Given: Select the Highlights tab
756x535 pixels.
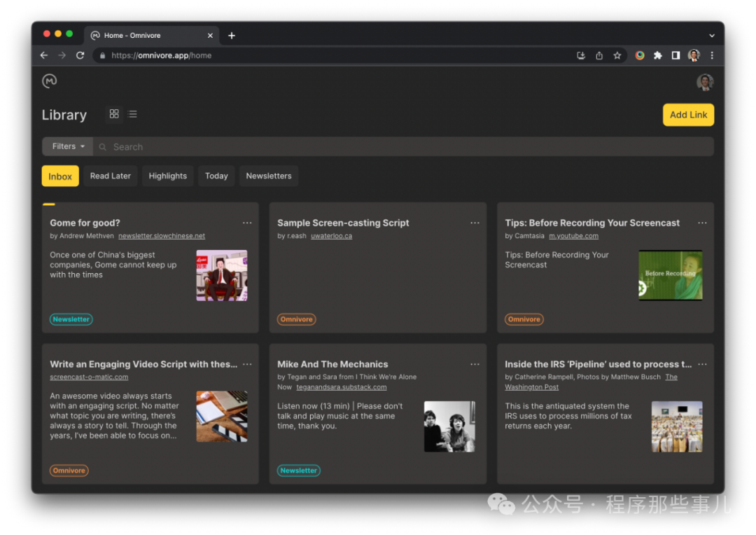Looking at the screenshot, I should (168, 176).
